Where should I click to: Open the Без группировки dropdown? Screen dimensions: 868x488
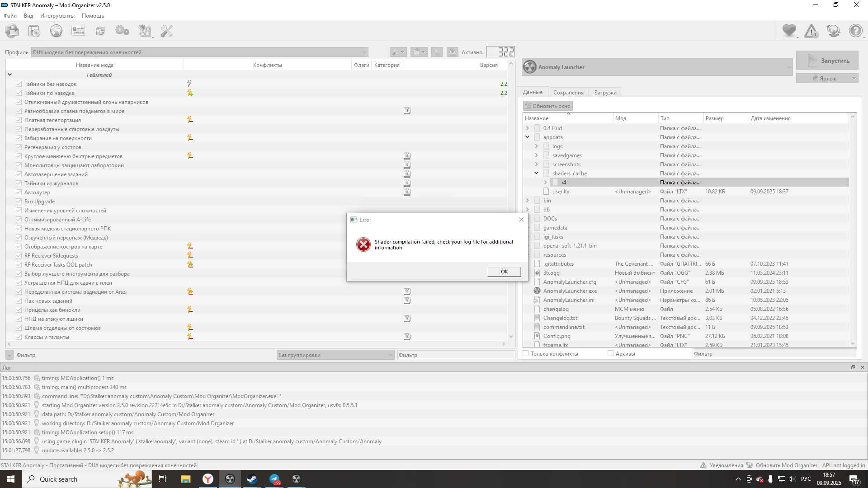[335, 355]
